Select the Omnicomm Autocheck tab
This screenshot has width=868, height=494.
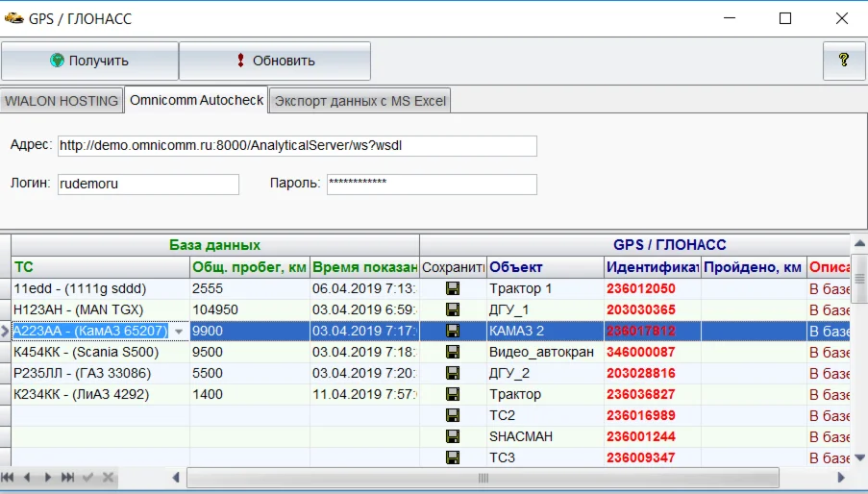[x=196, y=100]
